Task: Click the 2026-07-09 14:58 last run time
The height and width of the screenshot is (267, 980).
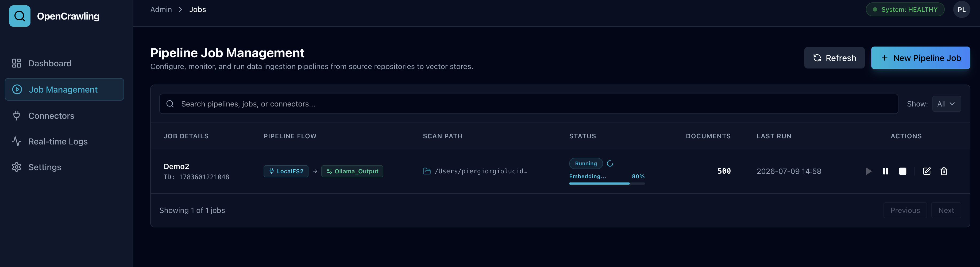Action: point(789,171)
